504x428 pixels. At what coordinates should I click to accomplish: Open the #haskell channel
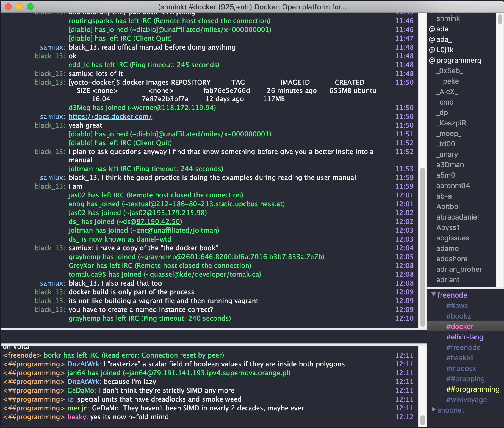pyautogui.click(x=460, y=358)
